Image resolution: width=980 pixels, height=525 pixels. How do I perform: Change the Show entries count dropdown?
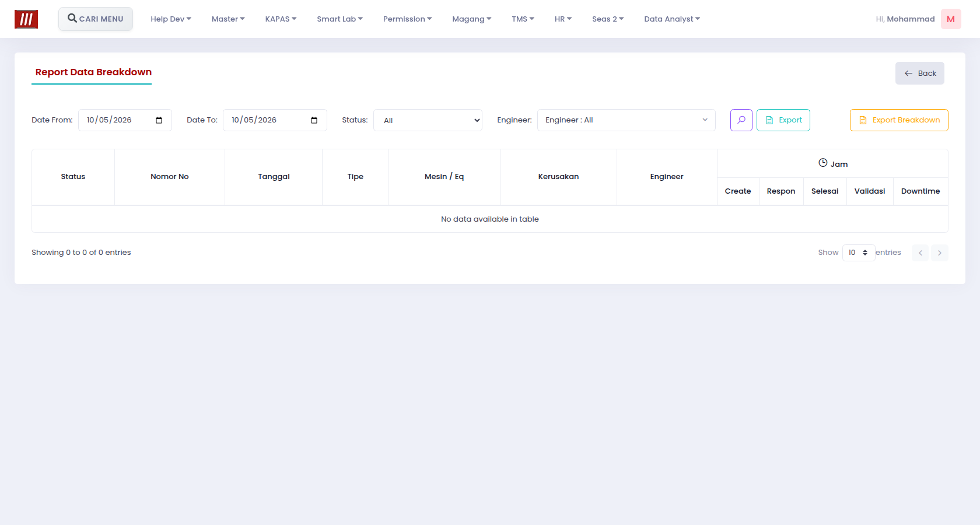click(858, 253)
